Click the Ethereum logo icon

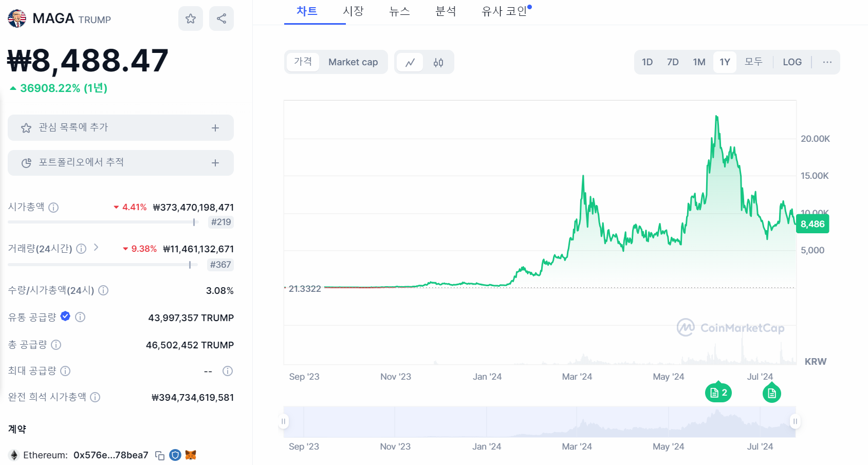pos(14,455)
